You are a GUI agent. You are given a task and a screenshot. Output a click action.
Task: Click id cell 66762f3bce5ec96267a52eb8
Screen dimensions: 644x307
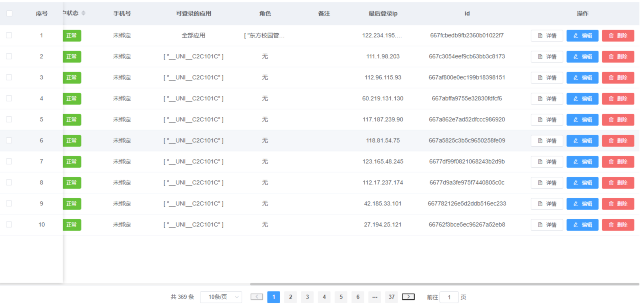[x=467, y=225]
